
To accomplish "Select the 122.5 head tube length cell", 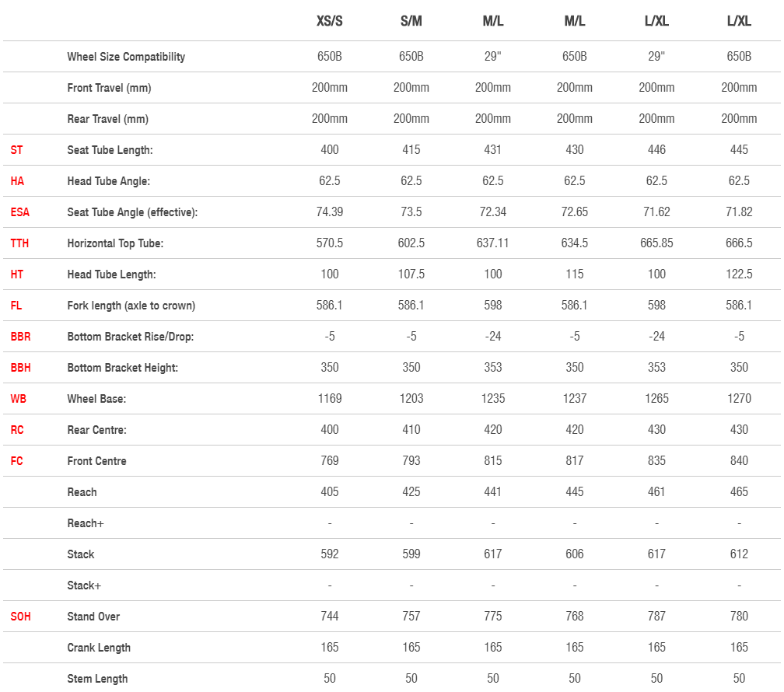I will click(x=739, y=274).
